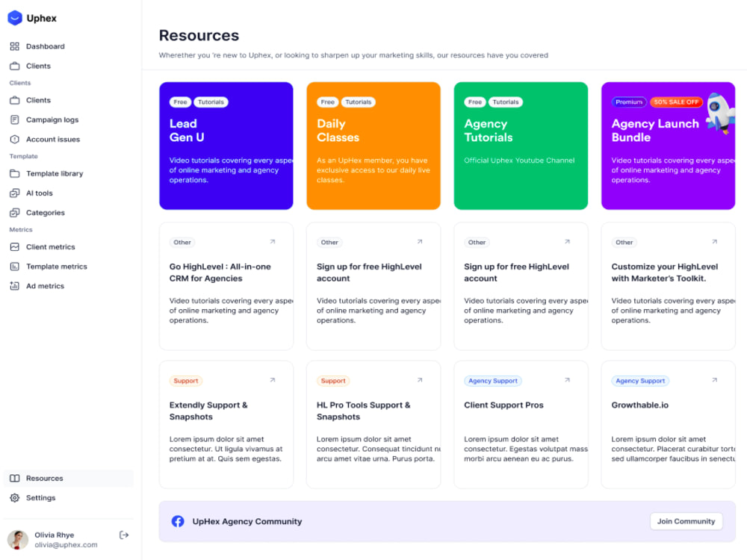
Task: Click the Template library folder icon
Action: coord(15,173)
